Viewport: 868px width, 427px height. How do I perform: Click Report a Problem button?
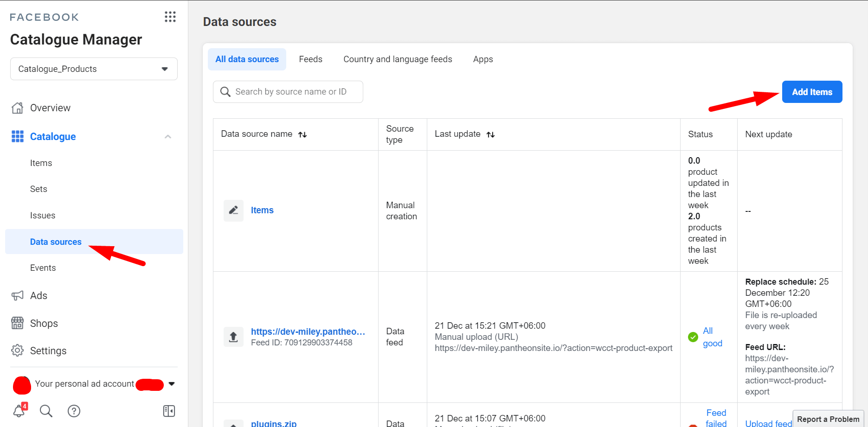(x=828, y=419)
